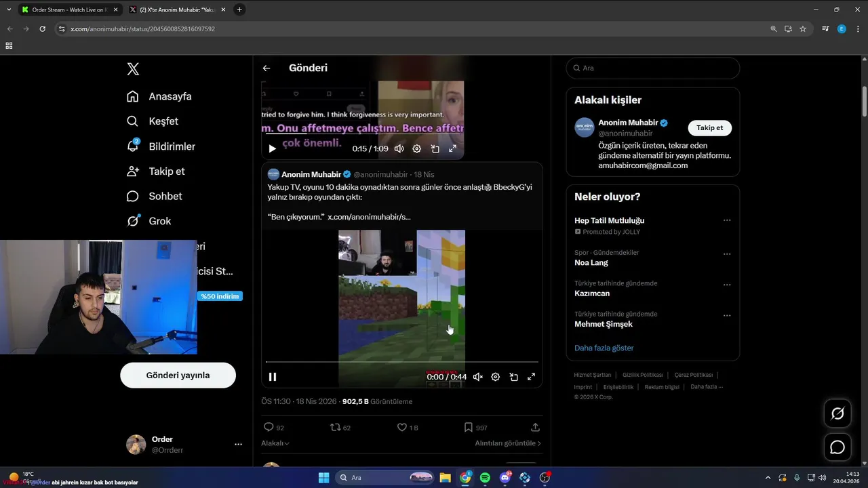Image resolution: width=868 pixels, height=488 pixels.
Task: Open Mehmet Şimşek trending topic
Action: (x=604, y=324)
